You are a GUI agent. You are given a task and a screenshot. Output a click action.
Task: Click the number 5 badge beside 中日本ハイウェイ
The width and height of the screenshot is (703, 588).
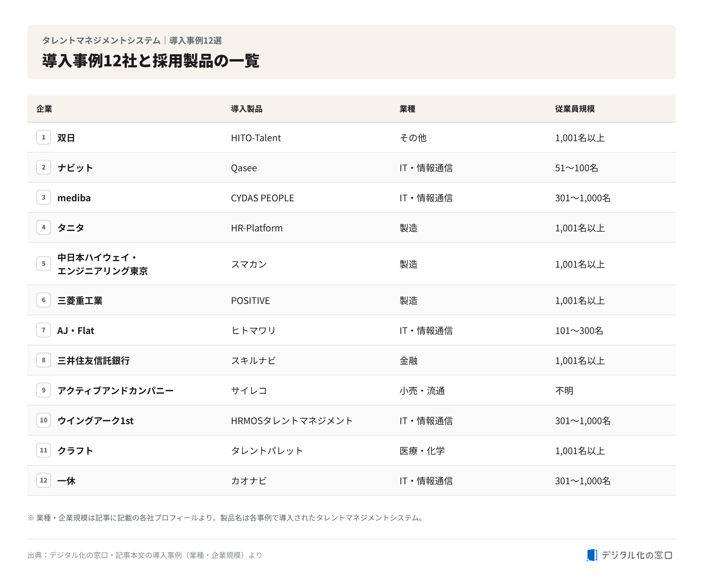click(x=44, y=264)
